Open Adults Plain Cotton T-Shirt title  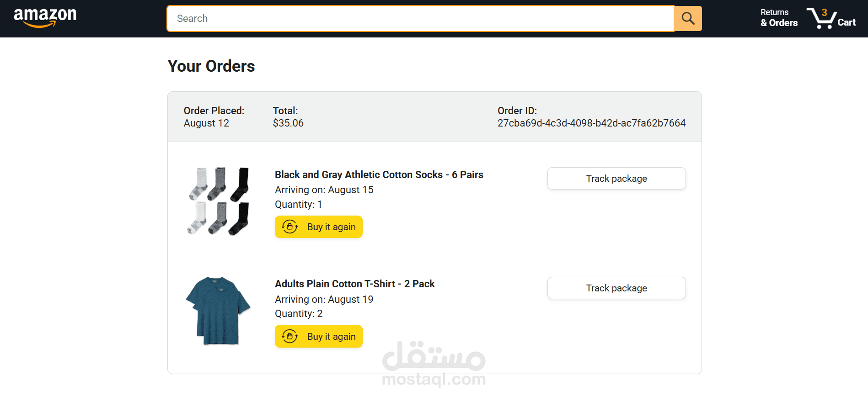[x=354, y=284]
